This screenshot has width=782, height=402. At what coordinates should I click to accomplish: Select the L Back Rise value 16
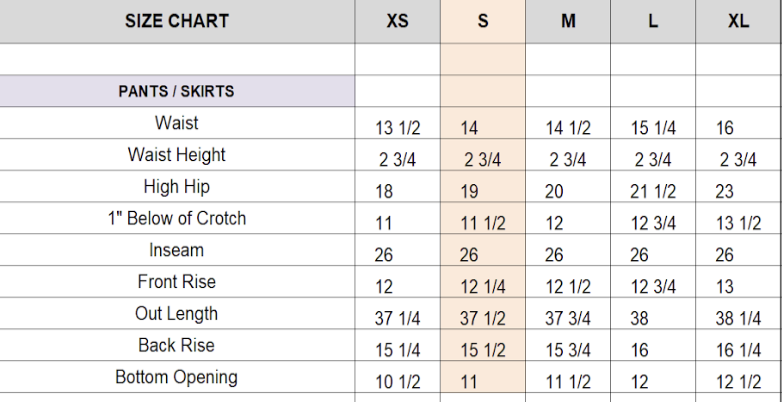(641, 351)
